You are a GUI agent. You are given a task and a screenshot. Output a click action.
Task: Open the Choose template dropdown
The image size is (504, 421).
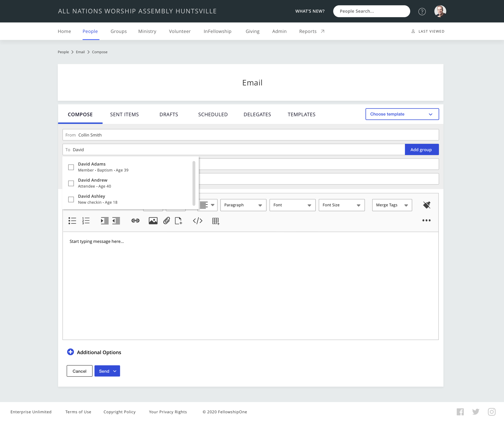pyautogui.click(x=402, y=114)
